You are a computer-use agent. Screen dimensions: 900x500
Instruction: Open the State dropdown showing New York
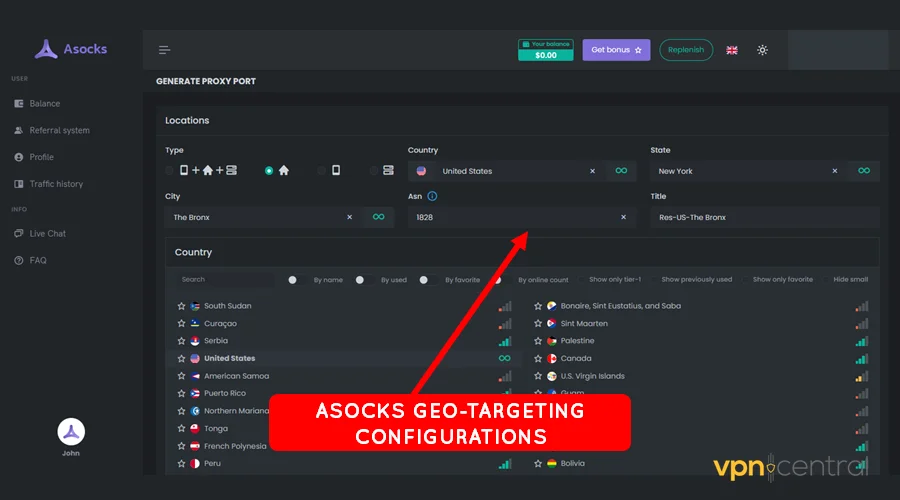click(748, 171)
